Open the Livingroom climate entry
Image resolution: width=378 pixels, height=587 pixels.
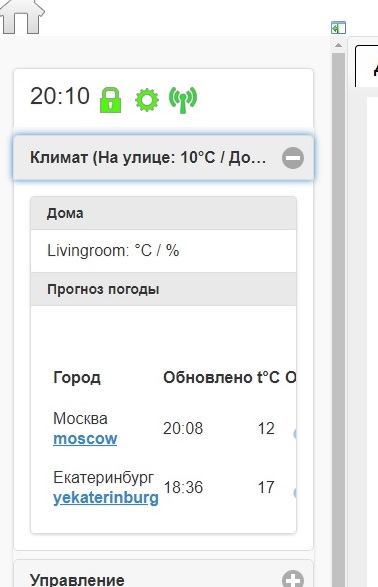click(164, 251)
